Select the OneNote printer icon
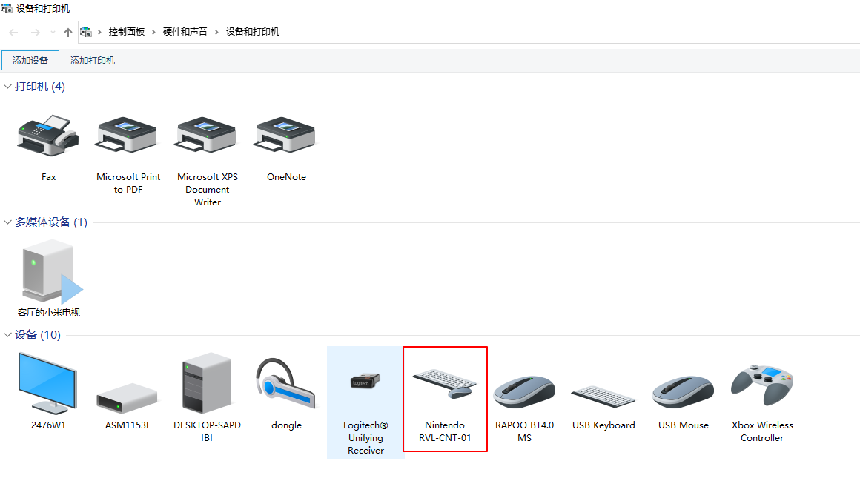860x504 pixels. tap(285, 136)
